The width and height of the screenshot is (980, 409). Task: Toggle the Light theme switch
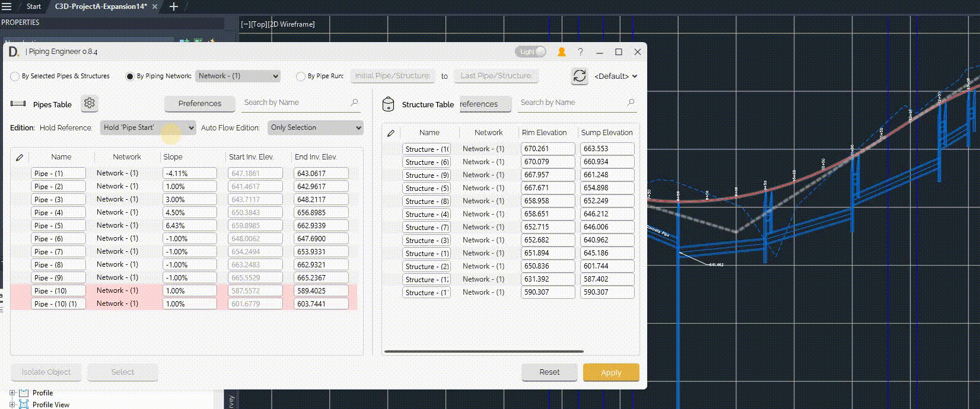[531, 52]
